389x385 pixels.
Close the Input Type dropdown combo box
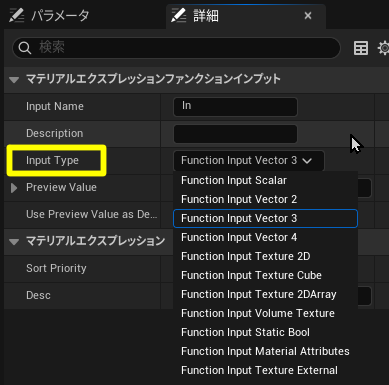point(249,161)
